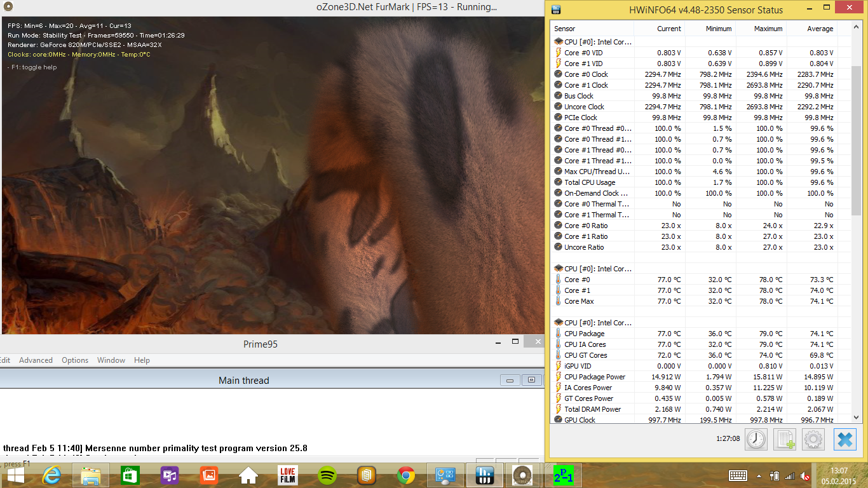Click the chip icon beside Core #0 Clock
The image size is (868, 488).
click(x=559, y=74)
